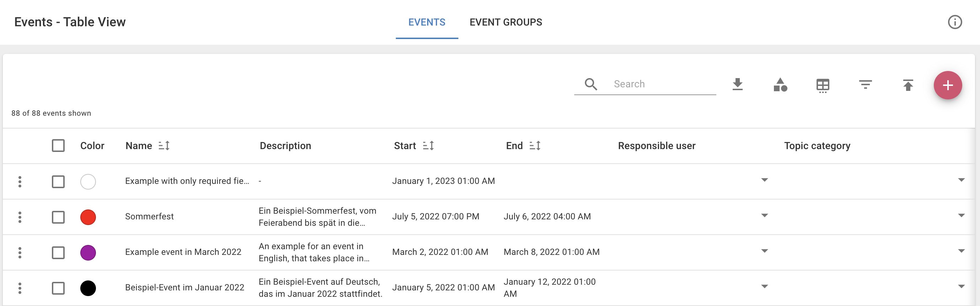Open responsible user dropdown for March 2022 event

pyautogui.click(x=764, y=251)
